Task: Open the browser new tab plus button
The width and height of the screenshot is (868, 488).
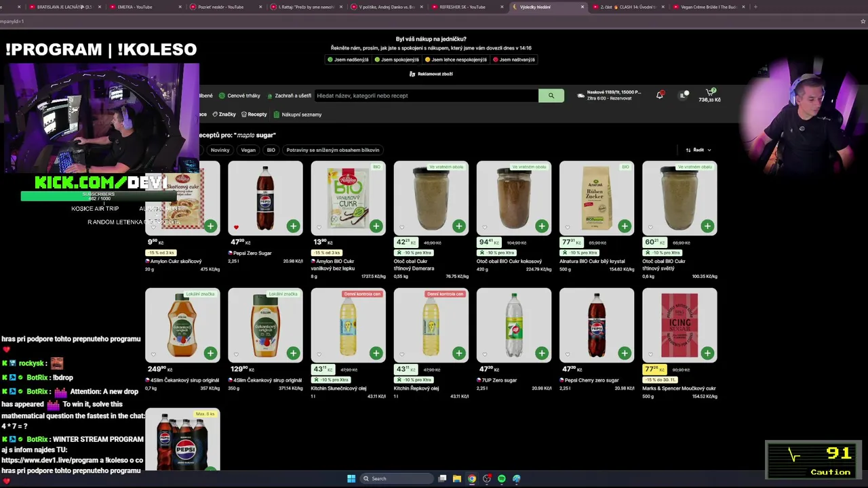Action: 755,7
